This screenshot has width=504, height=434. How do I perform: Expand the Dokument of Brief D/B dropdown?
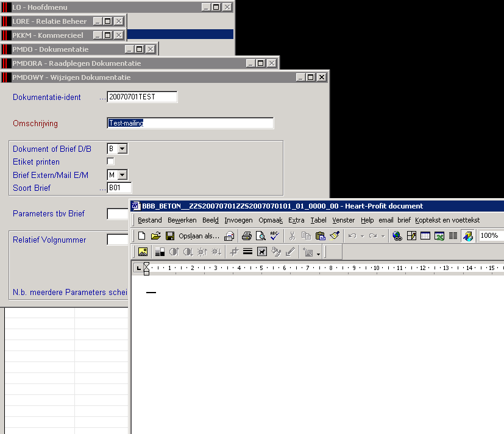(122, 149)
